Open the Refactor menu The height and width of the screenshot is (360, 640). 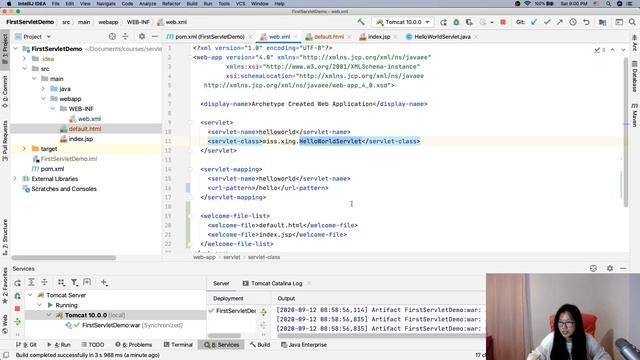tap(171, 4)
